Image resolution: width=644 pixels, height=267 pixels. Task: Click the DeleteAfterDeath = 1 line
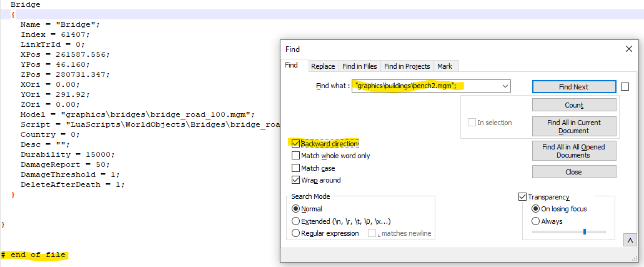[x=72, y=184]
